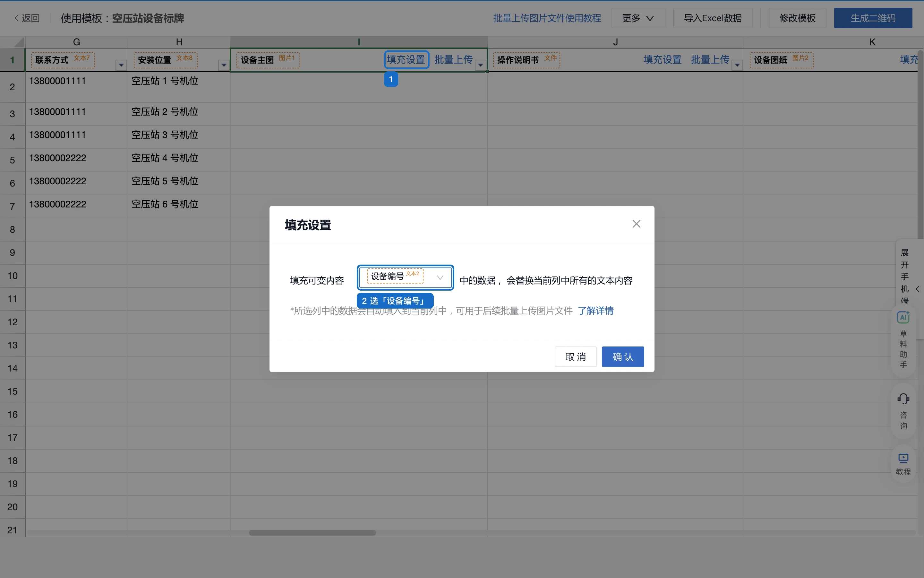The image size is (924, 578).
Task: Click the 联系方式 header tag
Action: [63, 60]
